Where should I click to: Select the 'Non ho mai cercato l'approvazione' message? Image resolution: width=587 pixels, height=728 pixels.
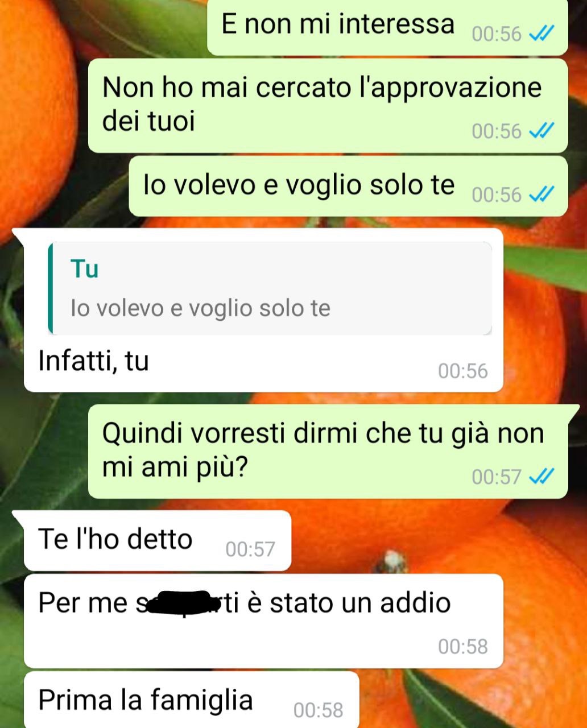[328, 105]
